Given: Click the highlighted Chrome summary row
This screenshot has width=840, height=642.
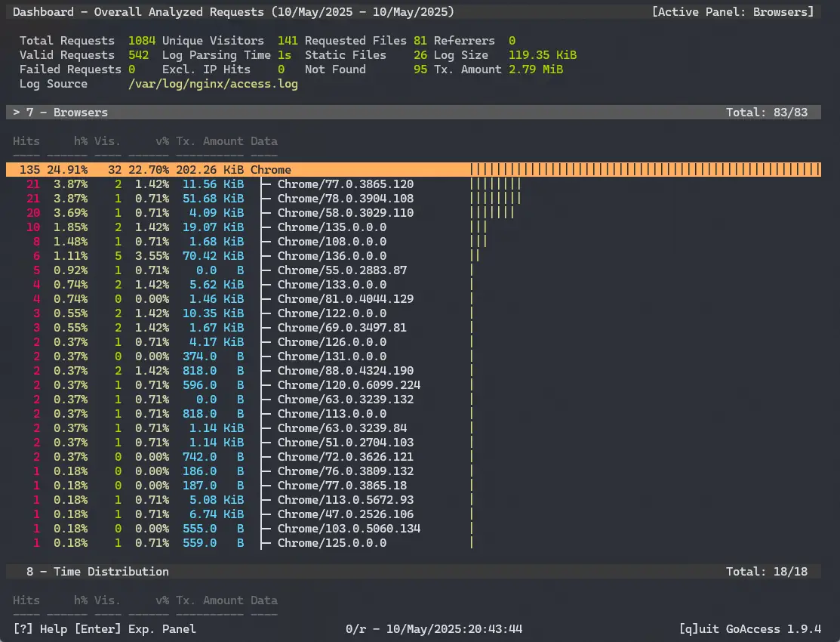Looking at the screenshot, I should pos(413,169).
